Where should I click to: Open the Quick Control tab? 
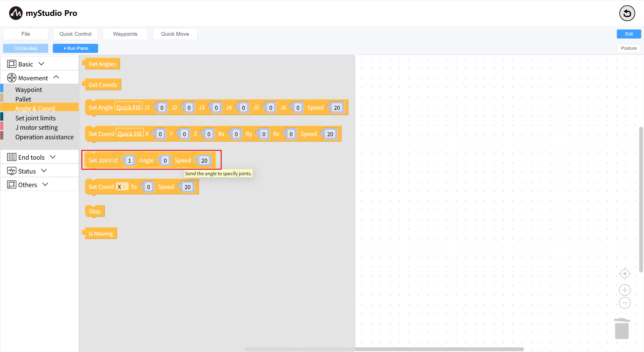pyautogui.click(x=75, y=34)
